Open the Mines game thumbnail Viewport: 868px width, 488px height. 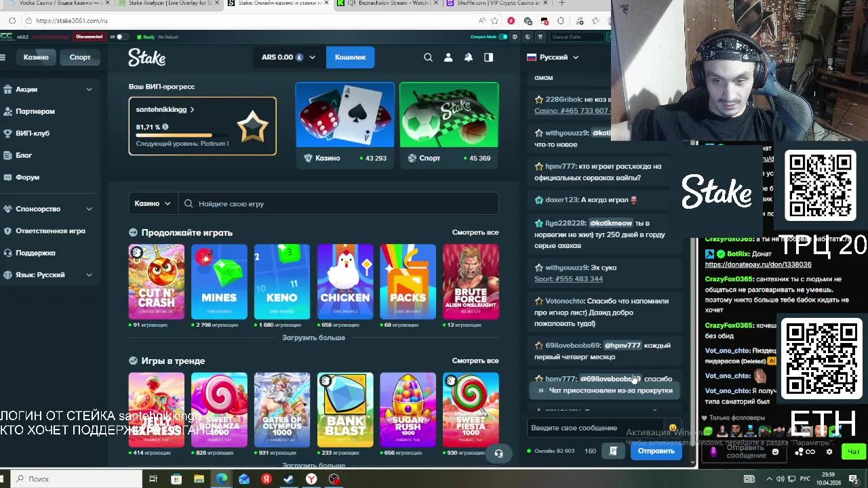[x=219, y=281]
